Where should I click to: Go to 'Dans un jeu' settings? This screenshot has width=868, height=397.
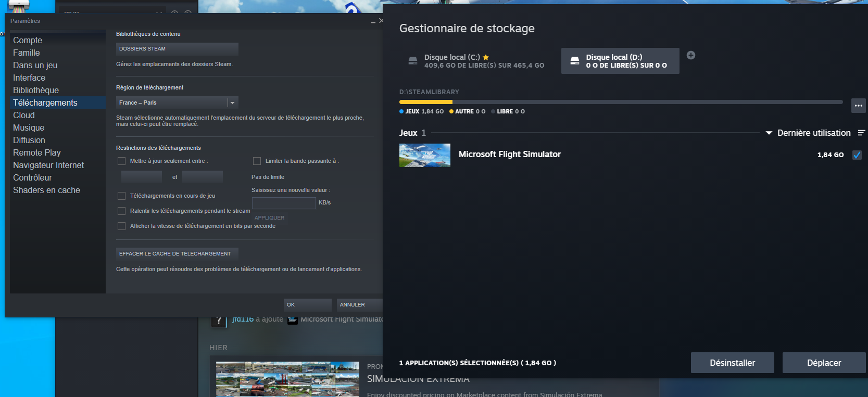tap(58, 65)
